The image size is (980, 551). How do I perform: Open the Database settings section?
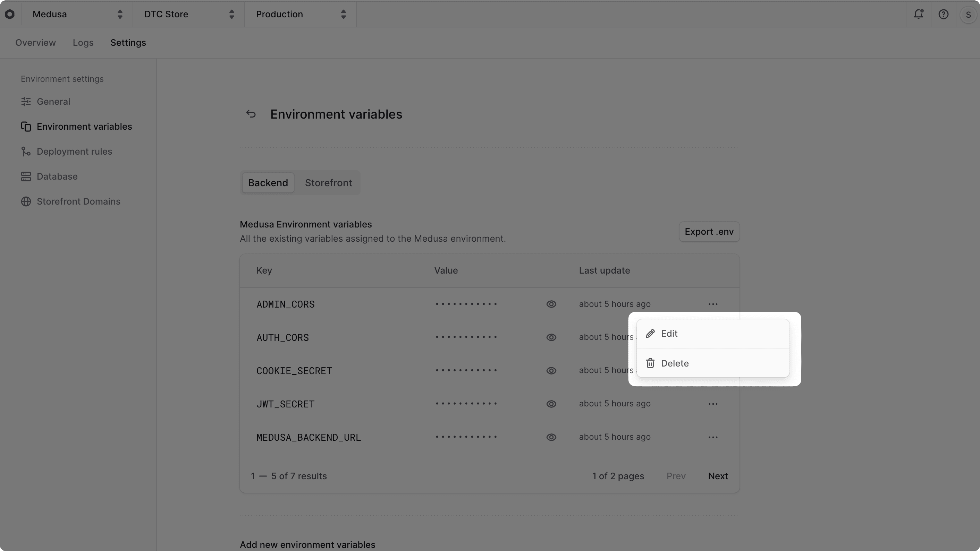click(57, 177)
